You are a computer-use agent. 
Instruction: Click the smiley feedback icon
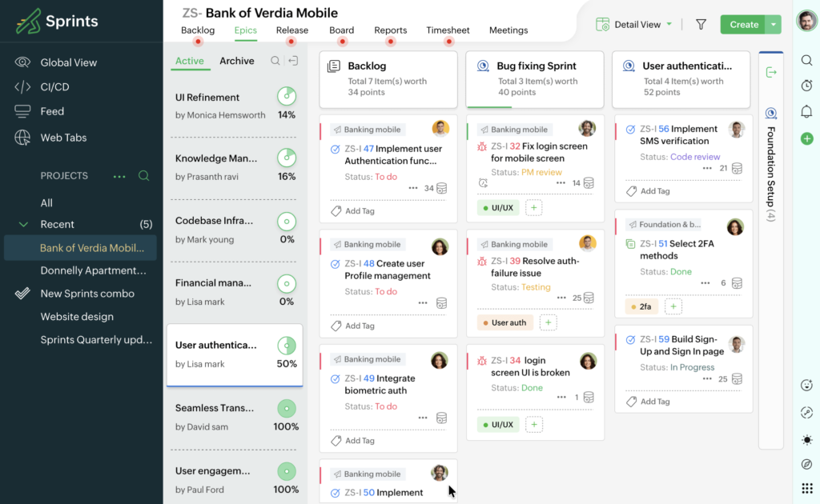(x=807, y=386)
